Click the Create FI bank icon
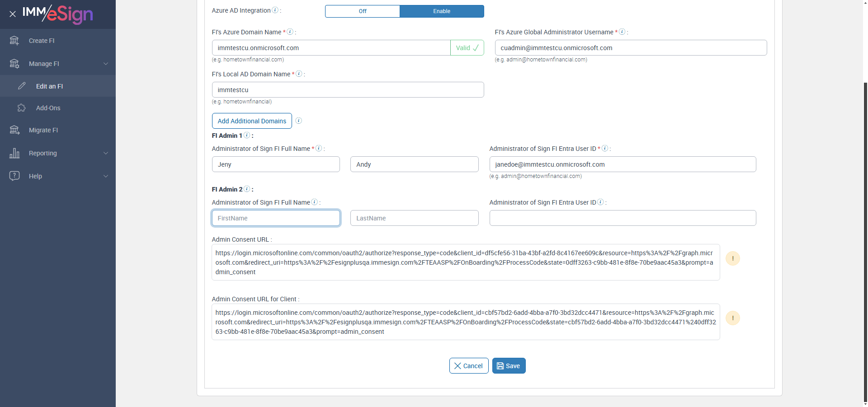 pos(14,41)
